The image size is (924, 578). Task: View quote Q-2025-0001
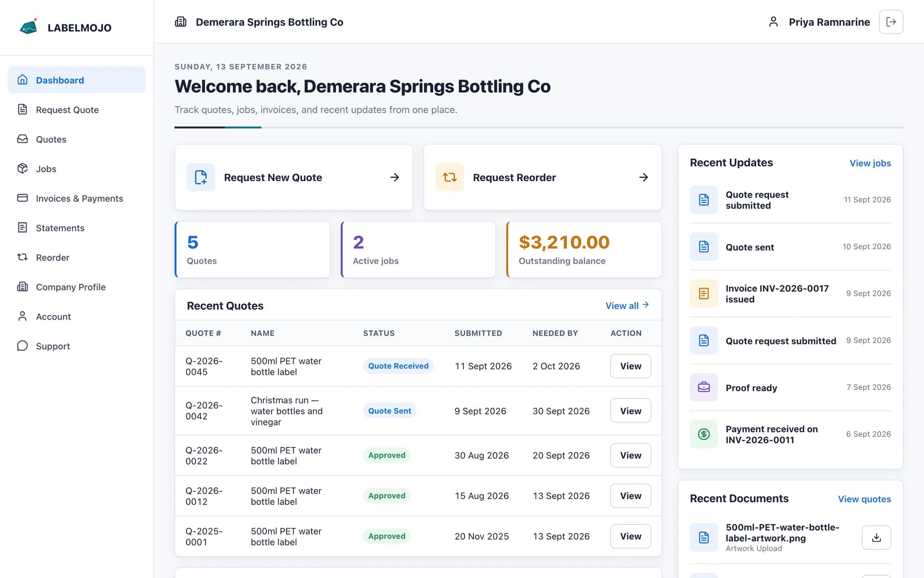630,536
